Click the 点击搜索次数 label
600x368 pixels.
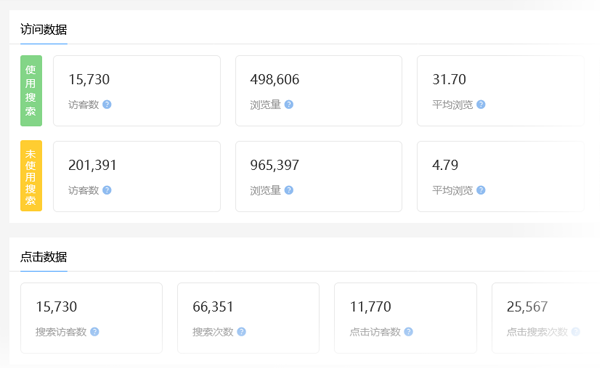[x=537, y=332]
